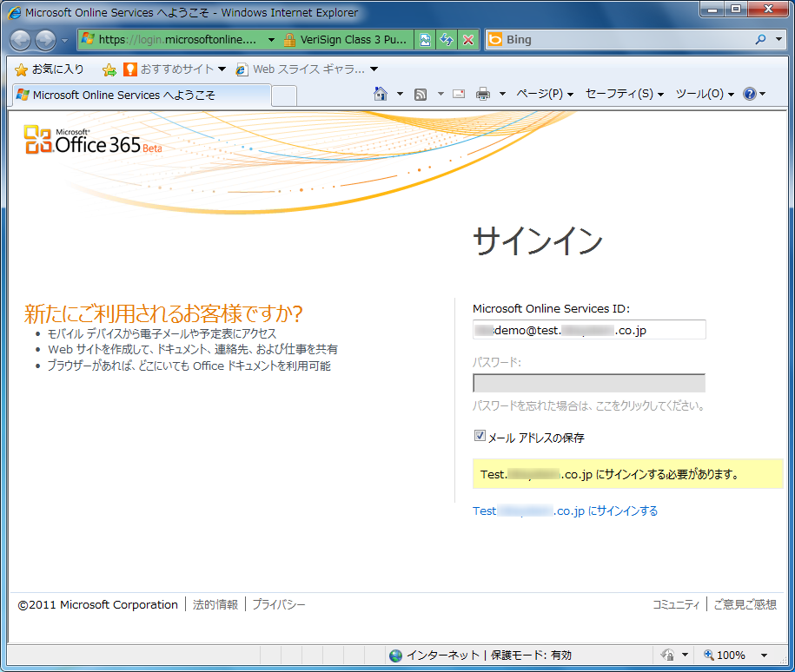Click the Internet zone globe icon

pyautogui.click(x=396, y=656)
